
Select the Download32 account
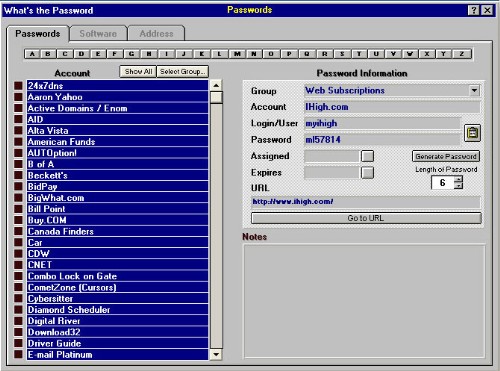click(117, 332)
